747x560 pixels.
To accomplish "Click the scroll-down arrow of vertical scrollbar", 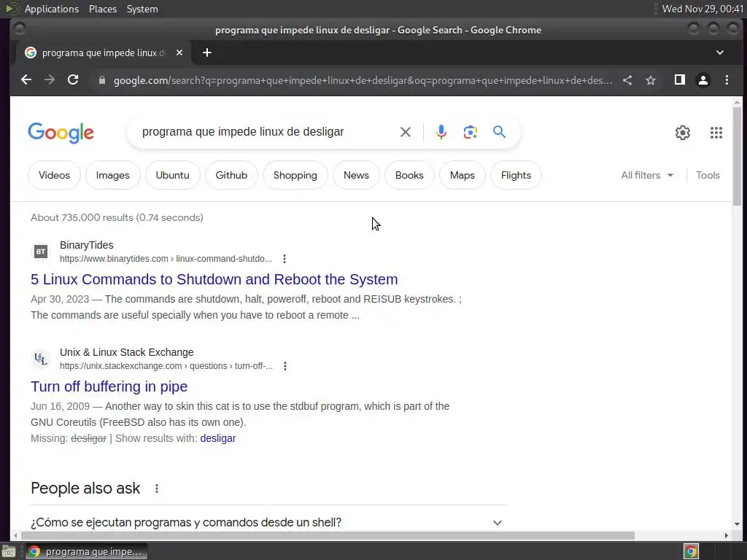I will 737,524.
